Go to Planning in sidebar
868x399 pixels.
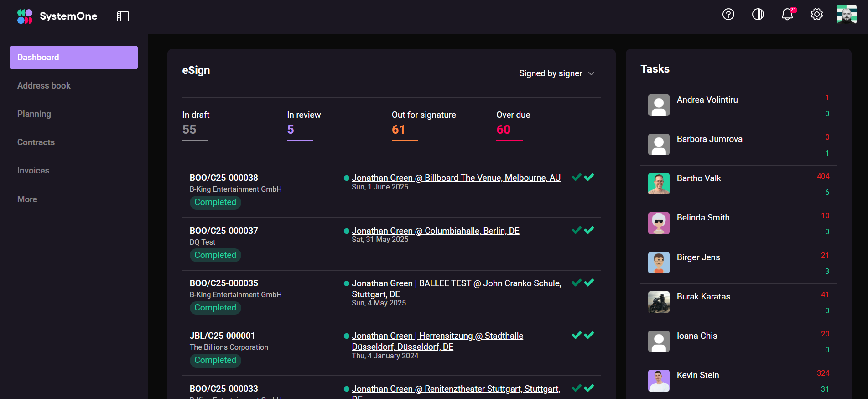point(34,114)
